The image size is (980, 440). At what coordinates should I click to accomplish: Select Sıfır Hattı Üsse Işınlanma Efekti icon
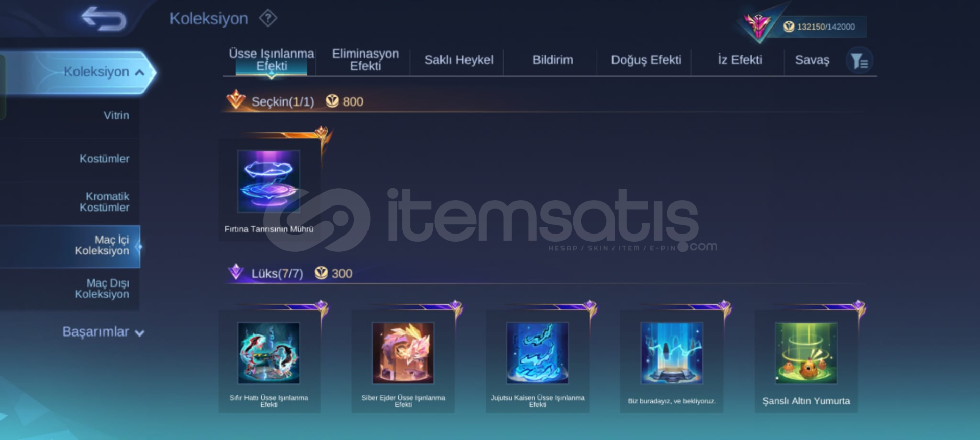(x=268, y=353)
